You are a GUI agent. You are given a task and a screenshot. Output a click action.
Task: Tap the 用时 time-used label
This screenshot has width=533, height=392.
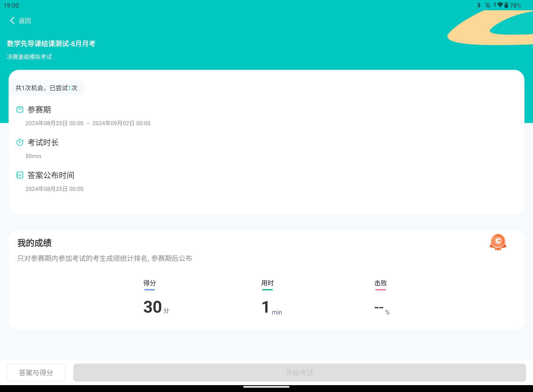tap(267, 283)
